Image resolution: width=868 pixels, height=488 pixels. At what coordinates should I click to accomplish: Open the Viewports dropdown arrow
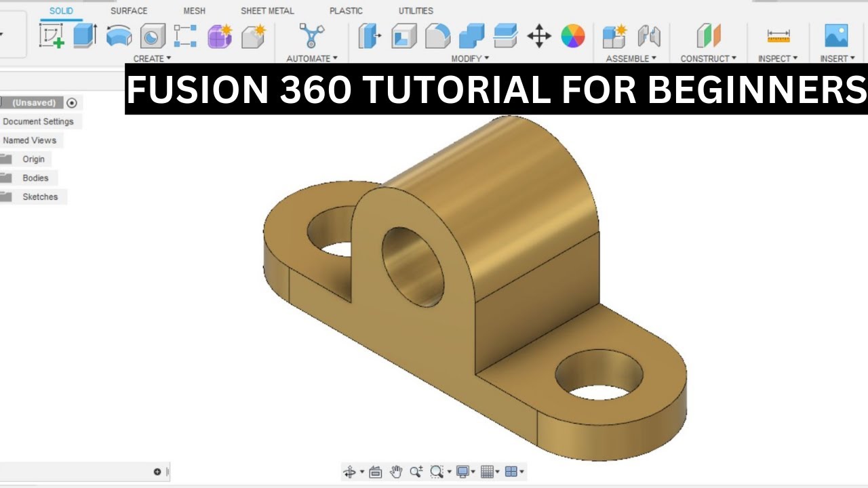coord(522,472)
